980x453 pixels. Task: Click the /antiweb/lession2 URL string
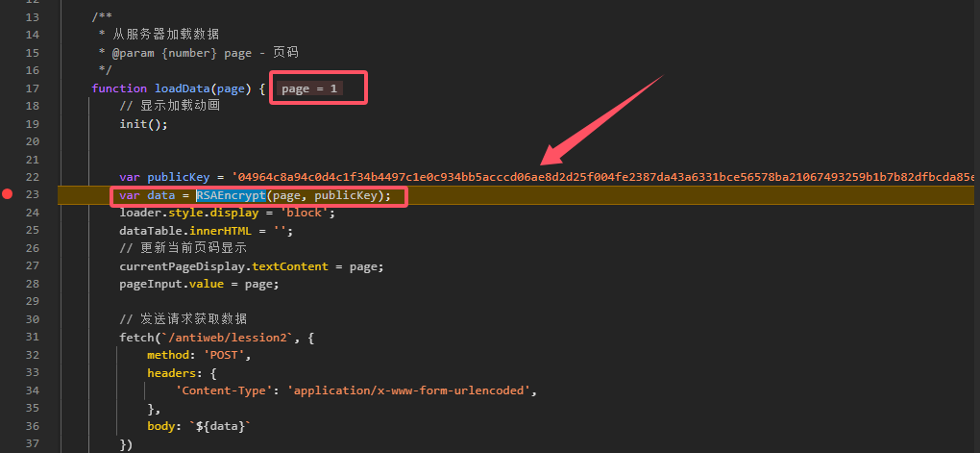click(227, 337)
